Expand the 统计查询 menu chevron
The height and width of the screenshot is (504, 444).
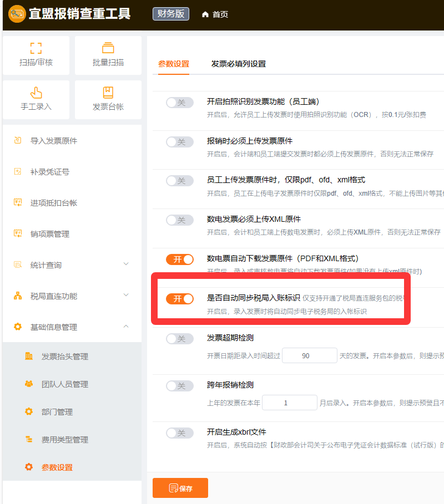[x=126, y=264]
